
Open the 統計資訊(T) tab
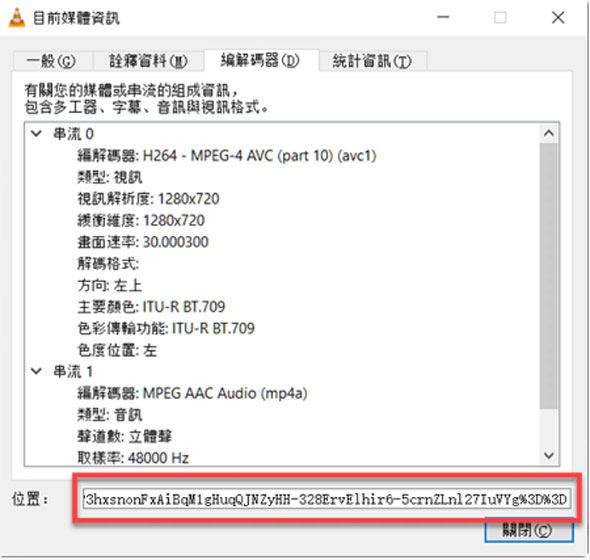click(372, 61)
